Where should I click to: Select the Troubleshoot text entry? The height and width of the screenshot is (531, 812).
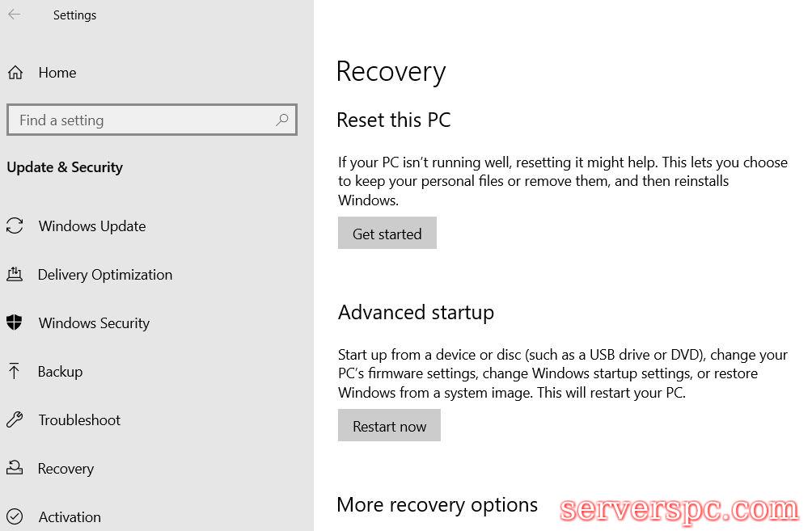tap(79, 420)
